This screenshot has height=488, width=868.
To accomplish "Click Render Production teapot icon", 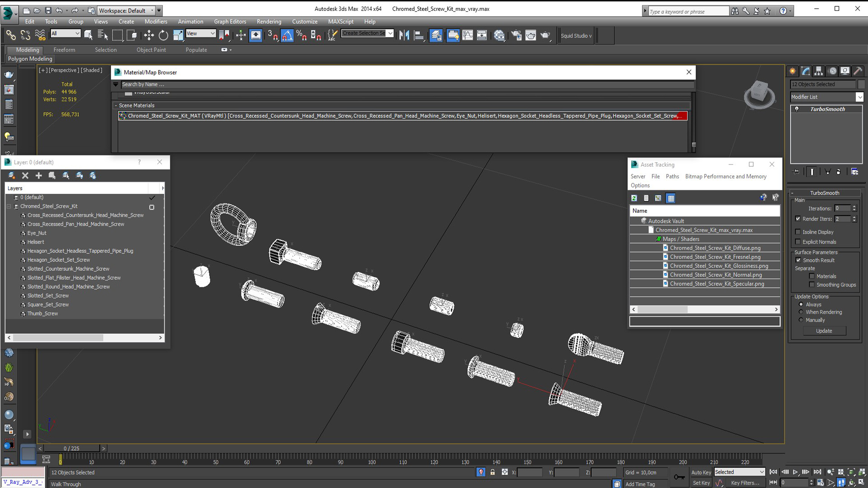I will pyautogui.click(x=546, y=35).
